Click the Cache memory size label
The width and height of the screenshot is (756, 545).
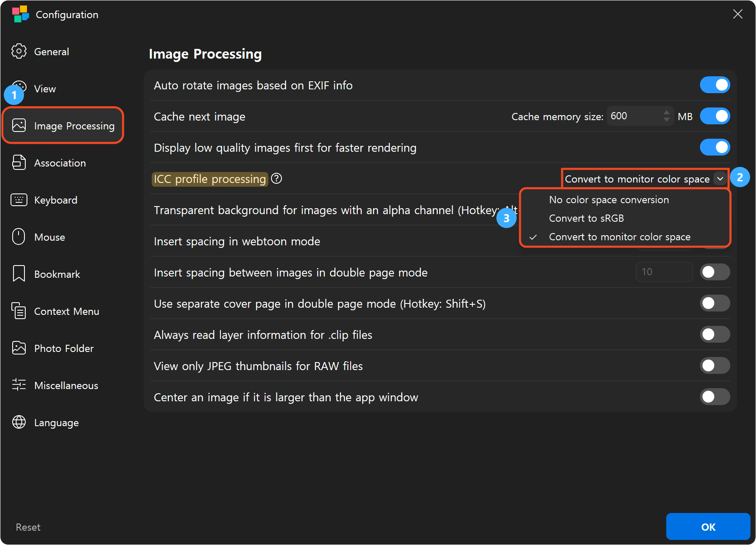pyautogui.click(x=557, y=117)
